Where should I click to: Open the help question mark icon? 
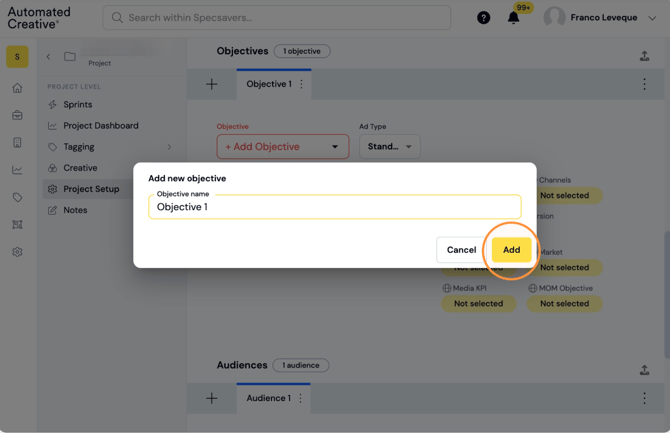coord(483,18)
